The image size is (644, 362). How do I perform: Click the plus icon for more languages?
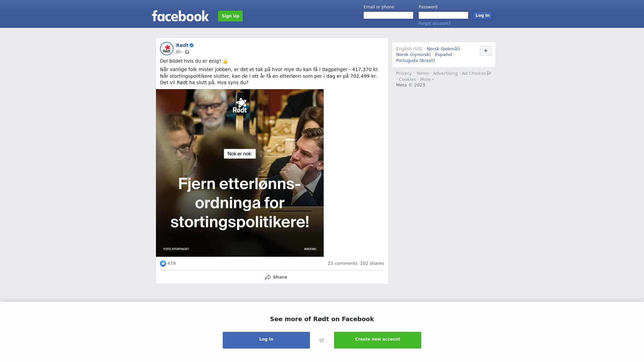pos(486,51)
